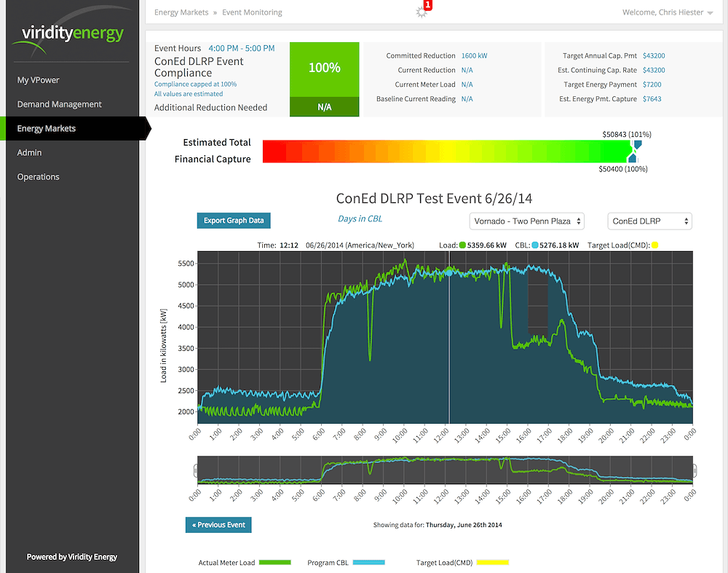Open the Vornado - Two Penn Plaza dropdown

point(527,221)
